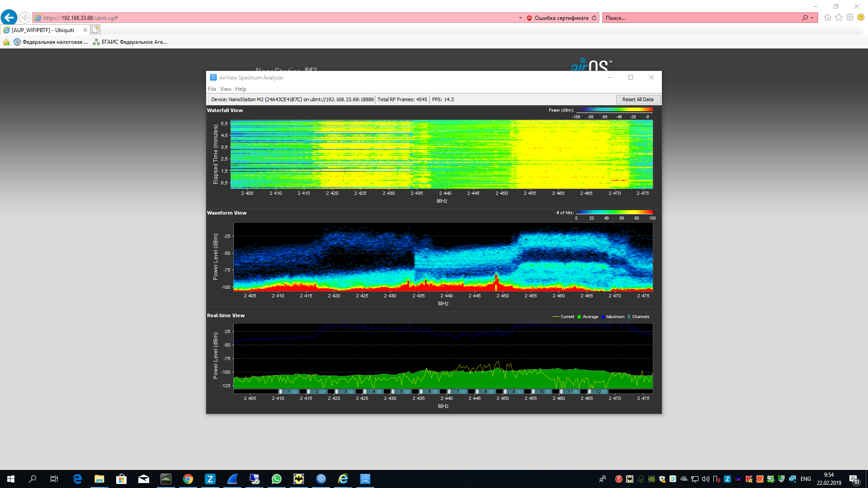Open the Федеральная налоговая bookmark

pyautogui.click(x=51, y=42)
